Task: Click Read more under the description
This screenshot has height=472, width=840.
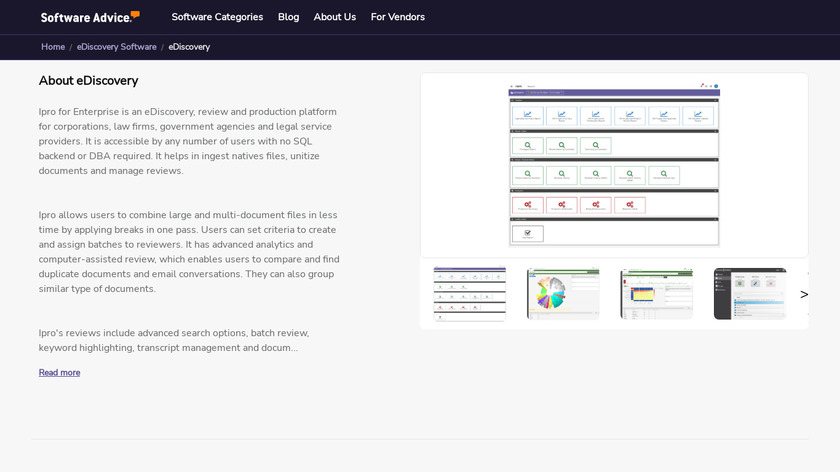Action: tap(59, 372)
